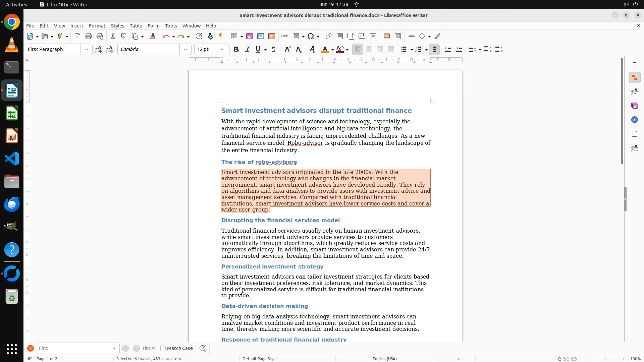
Task: Click the Insert Hyperlink icon
Action: [x=329, y=36]
